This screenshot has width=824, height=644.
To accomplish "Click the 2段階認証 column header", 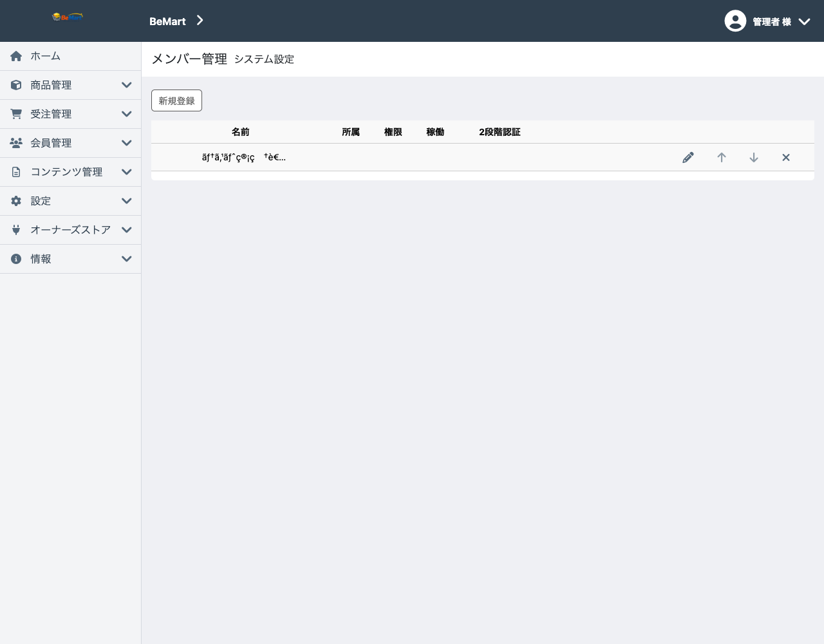I will (x=500, y=132).
